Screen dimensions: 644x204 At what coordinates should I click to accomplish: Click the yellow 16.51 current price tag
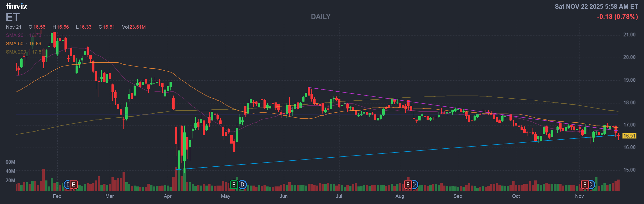point(629,136)
